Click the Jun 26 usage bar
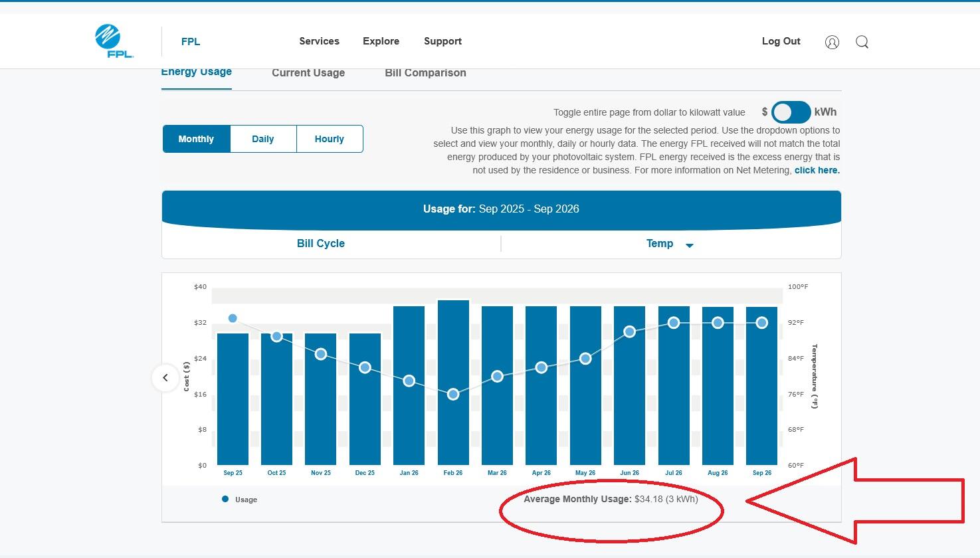This screenshot has height=558, width=980. click(629, 385)
